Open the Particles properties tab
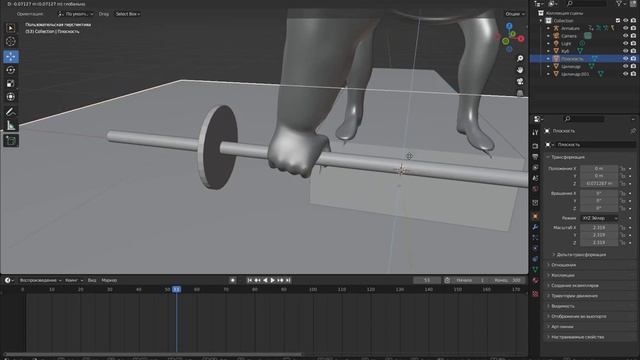The height and width of the screenshot is (360, 640). pos(536,238)
